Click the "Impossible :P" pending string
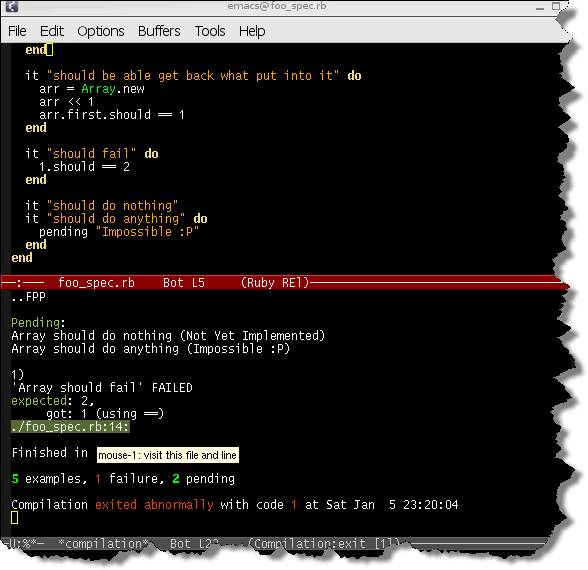Viewport: 588px width, 570px height. coord(147,232)
